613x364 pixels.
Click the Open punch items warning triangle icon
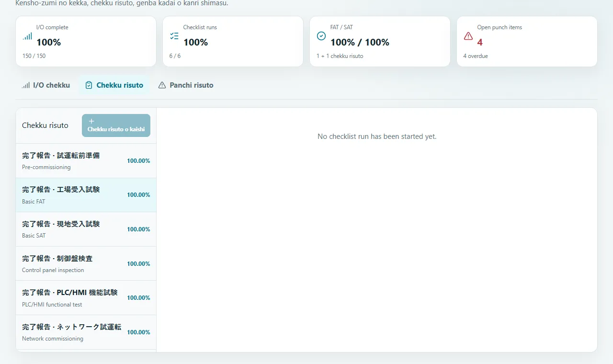point(468,36)
